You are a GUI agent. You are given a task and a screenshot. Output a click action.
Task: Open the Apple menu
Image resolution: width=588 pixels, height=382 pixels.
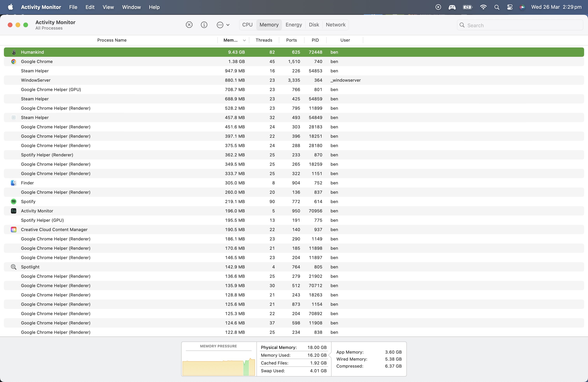[x=10, y=7]
